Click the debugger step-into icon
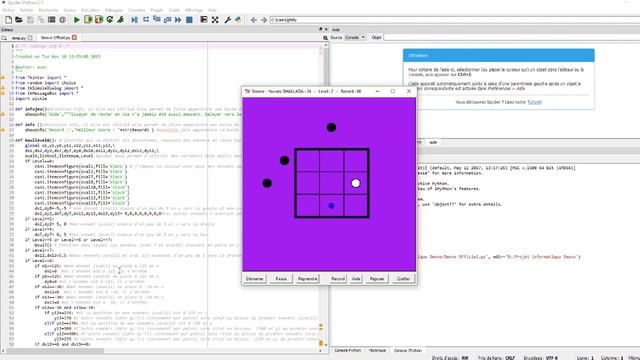The height and width of the screenshot is (360, 640). pos(157,20)
